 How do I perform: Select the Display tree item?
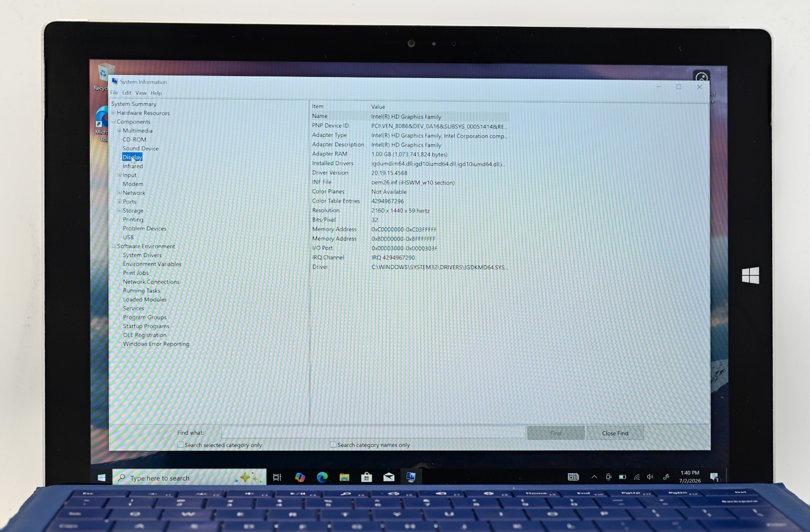[132, 157]
